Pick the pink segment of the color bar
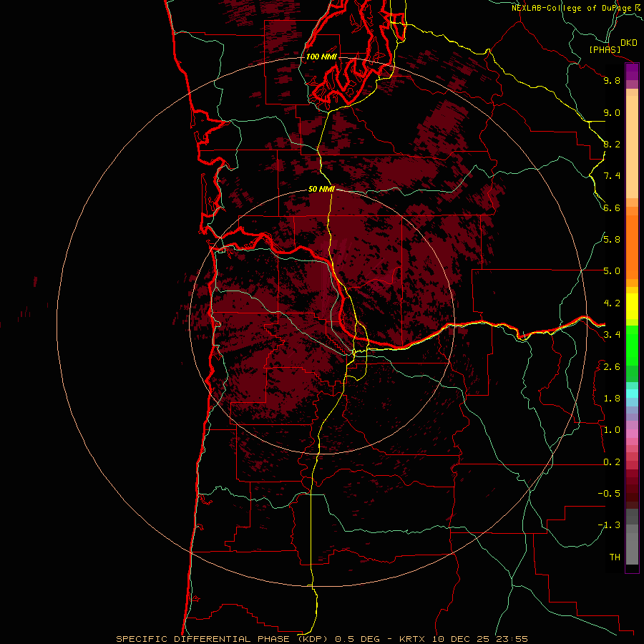Screen dimensions: 644x644 (632, 434)
